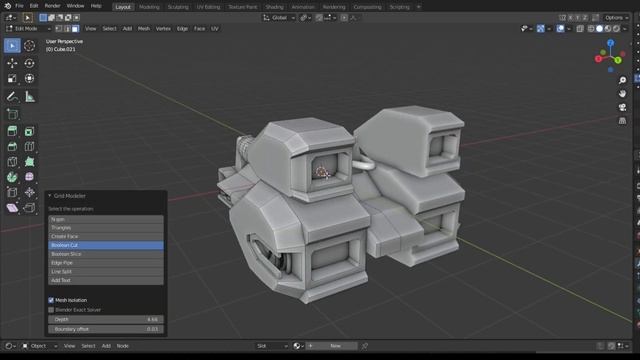The width and height of the screenshot is (640, 360).
Task: Select the Edge Slide tool
Action: [x=12, y=192]
